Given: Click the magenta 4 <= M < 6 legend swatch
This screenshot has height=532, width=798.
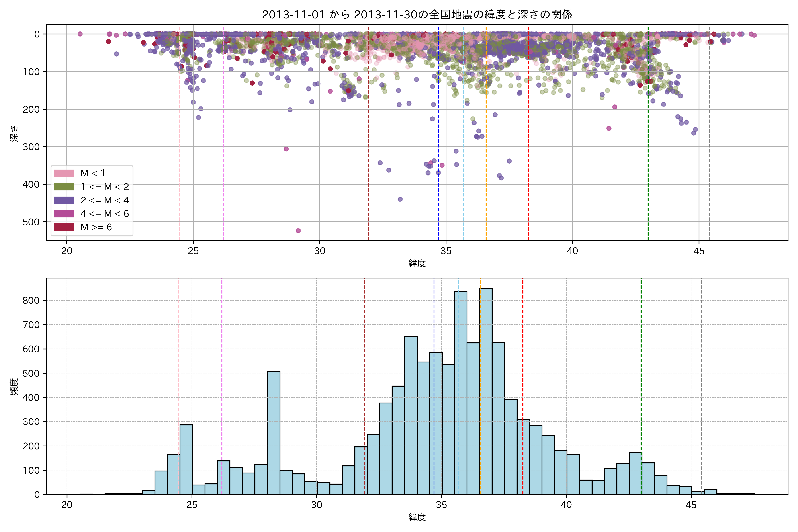Looking at the screenshot, I should tap(64, 213).
